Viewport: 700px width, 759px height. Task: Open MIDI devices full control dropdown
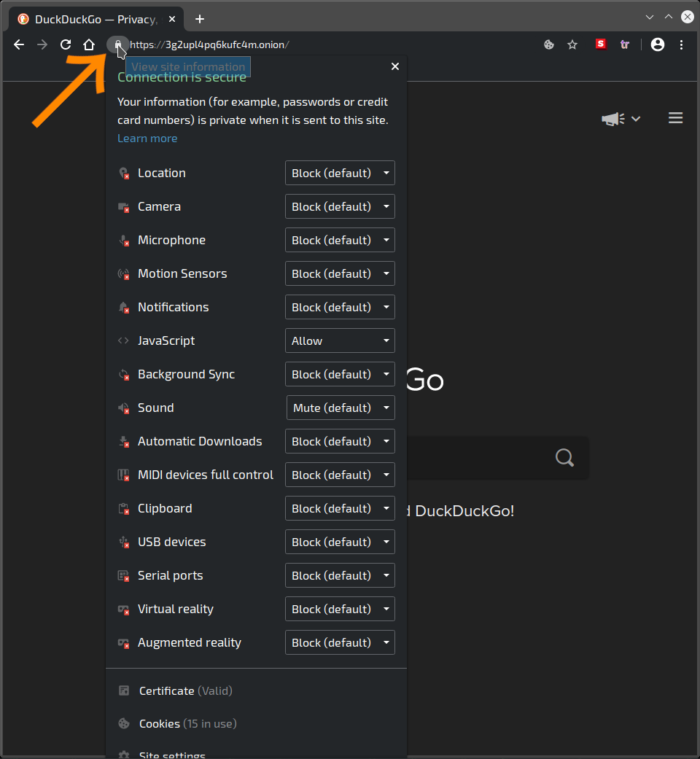coord(340,475)
